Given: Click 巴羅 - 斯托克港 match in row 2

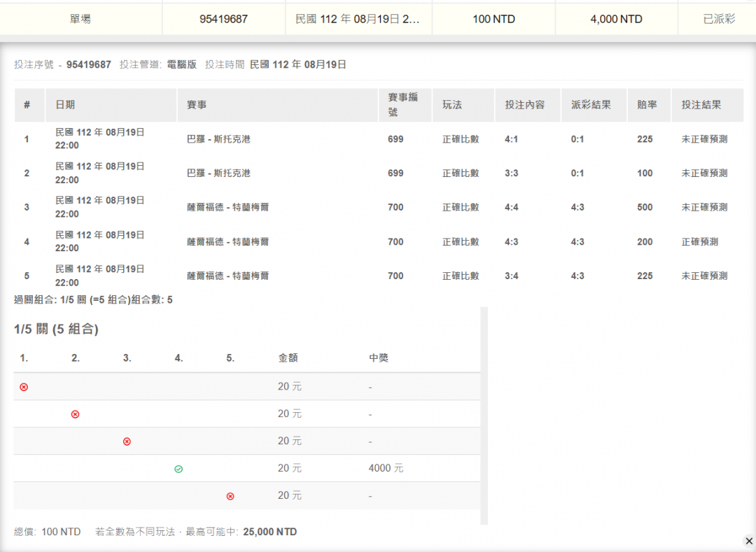Looking at the screenshot, I should pos(219,174).
